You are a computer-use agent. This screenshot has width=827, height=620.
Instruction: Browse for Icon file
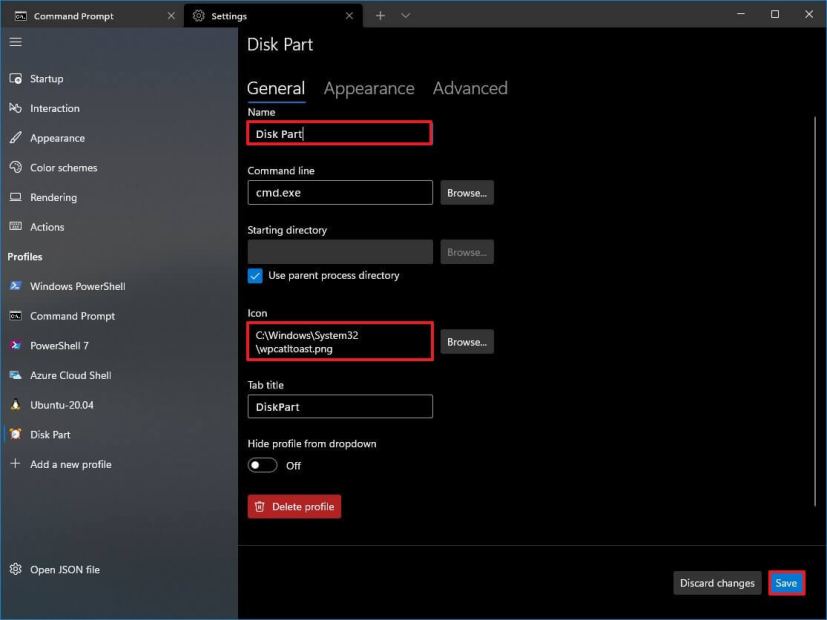pyautogui.click(x=467, y=342)
